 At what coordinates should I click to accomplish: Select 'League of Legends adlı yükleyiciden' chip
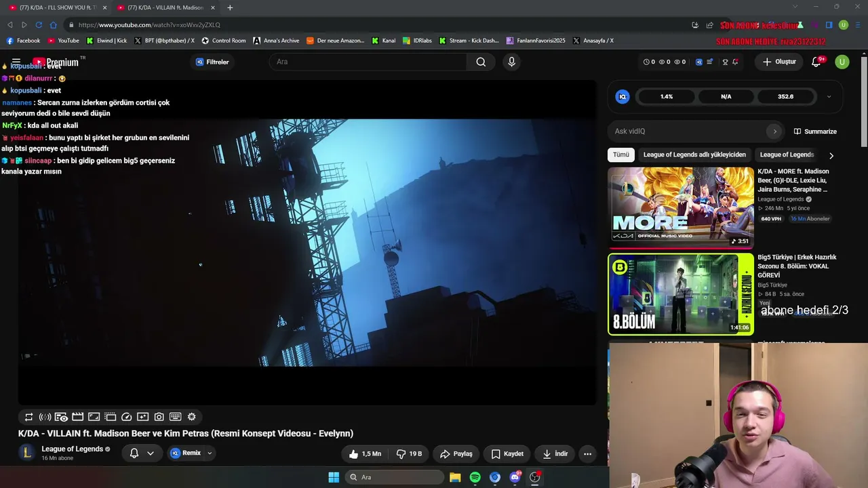tap(694, 155)
